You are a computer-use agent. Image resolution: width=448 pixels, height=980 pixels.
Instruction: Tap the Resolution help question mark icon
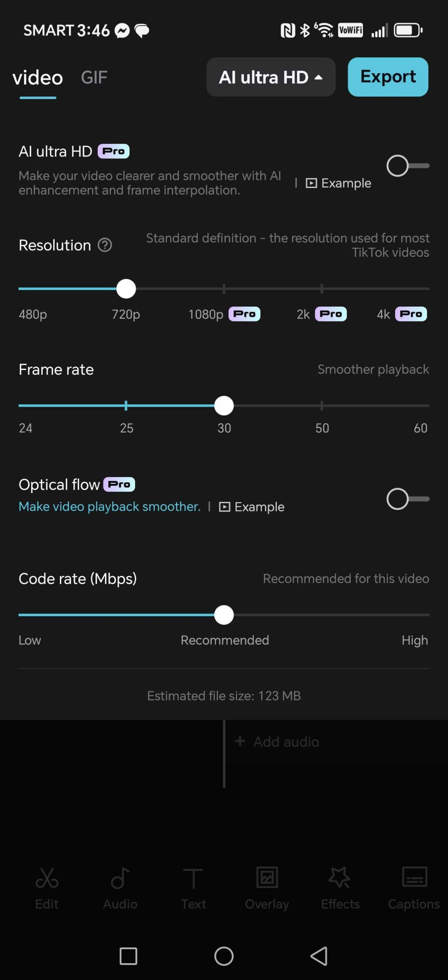105,245
